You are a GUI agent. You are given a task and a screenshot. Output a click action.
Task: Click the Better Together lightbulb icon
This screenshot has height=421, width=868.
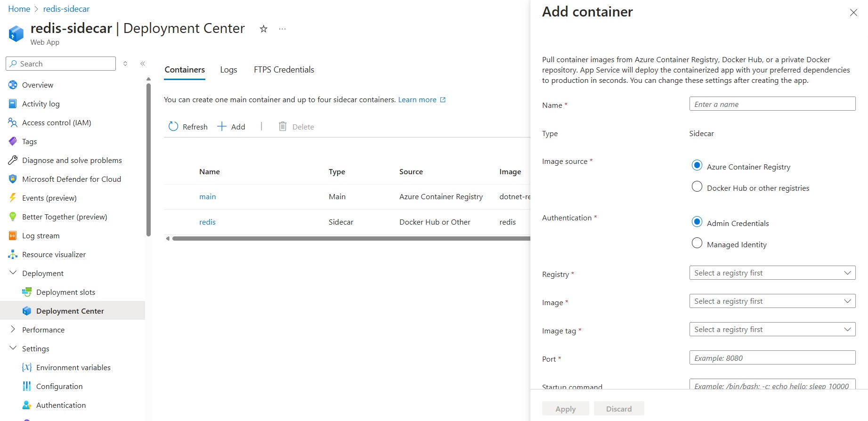pyautogui.click(x=13, y=217)
